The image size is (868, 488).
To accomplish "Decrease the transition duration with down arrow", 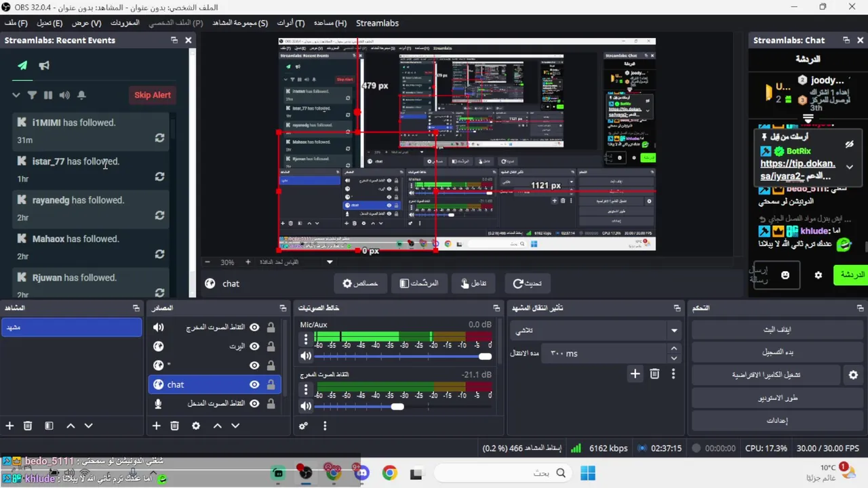I will pyautogui.click(x=673, y=358).
